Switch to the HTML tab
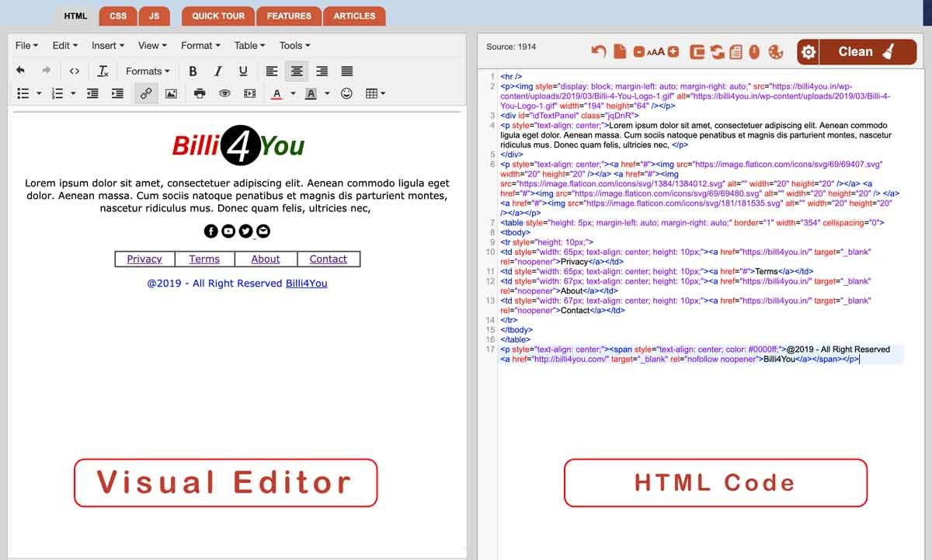This screenshot has width=932, height=560. [75, 16]
